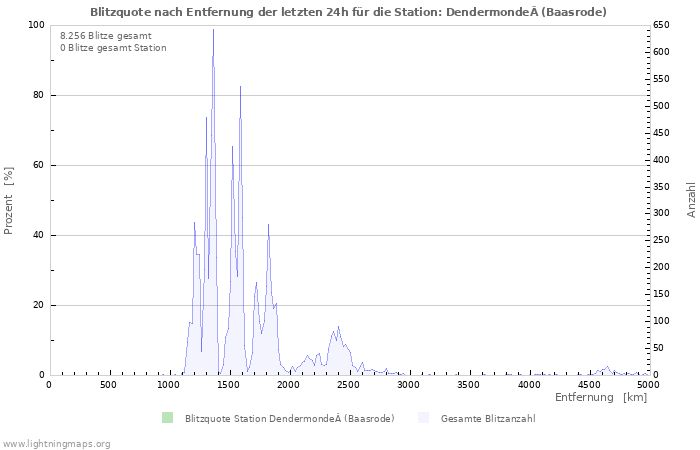Click the 'Entfernung [km]' axis label

point(601,397)
